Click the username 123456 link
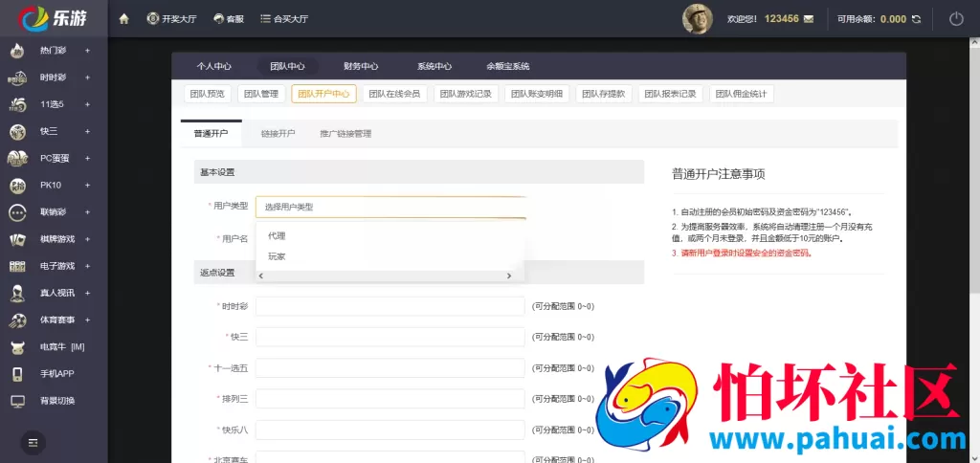This screenshot has width=980, height=463. [781, 19]
